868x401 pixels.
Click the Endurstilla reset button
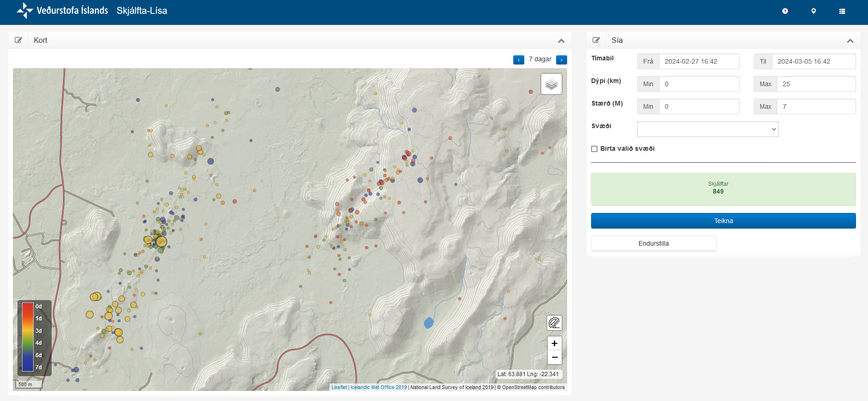pyautogui.click(x=653, y=243)
